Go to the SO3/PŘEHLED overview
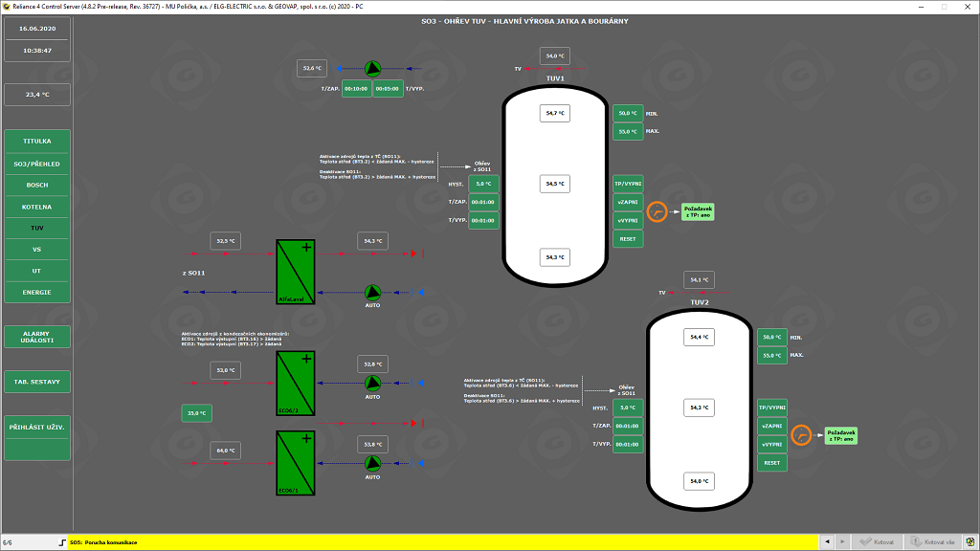The width and height of the screenshot is (980, 551). click(x=37, y=164)
